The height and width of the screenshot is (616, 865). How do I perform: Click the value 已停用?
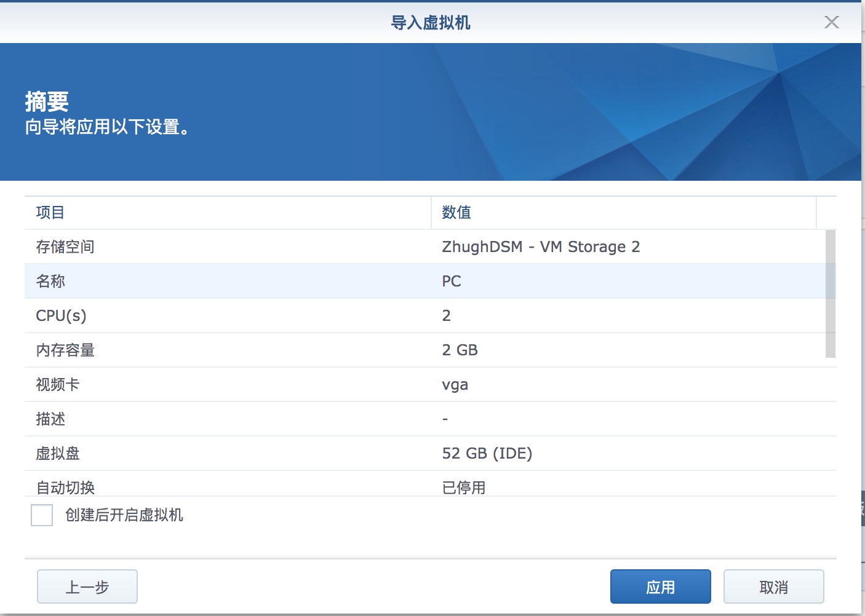pos(464,488)
